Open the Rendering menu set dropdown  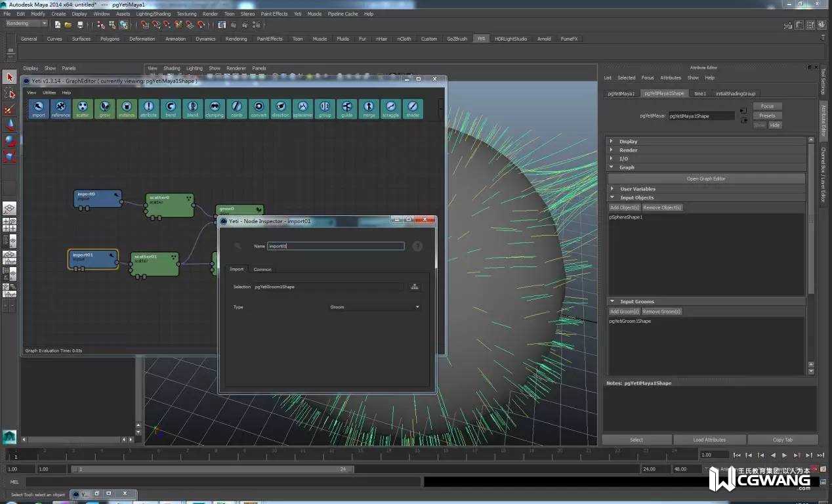click(x=26, y=24)
